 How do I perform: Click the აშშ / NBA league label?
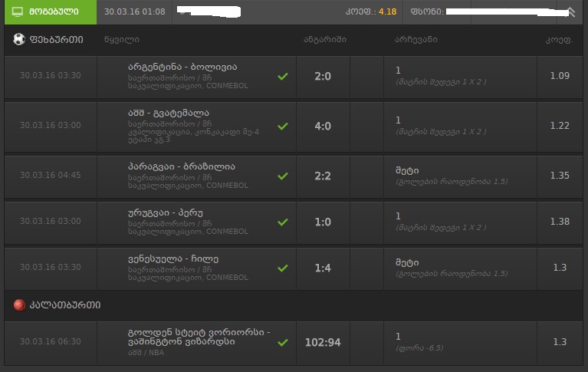[x=146, y=353]
